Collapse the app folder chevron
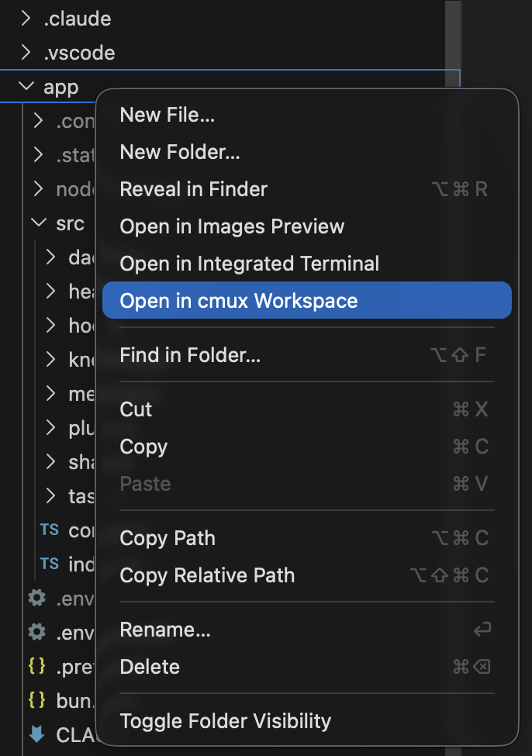 pos(26,86)
